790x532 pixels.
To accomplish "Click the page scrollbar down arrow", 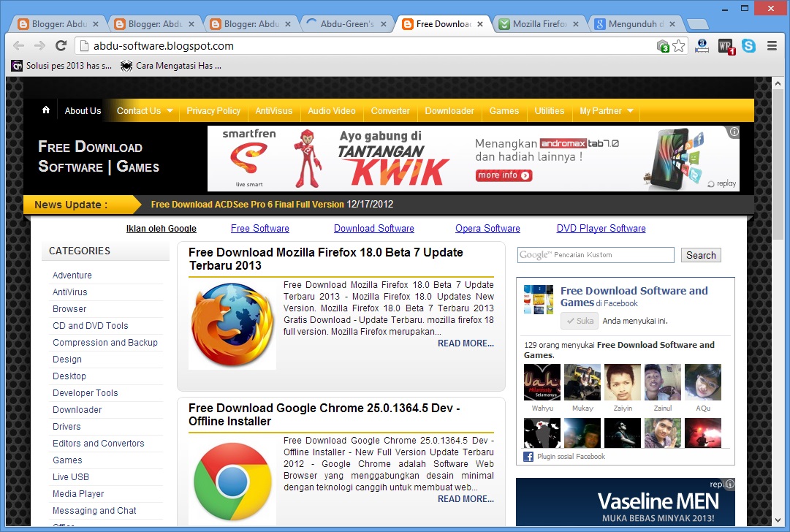I will tap(778, 520).
